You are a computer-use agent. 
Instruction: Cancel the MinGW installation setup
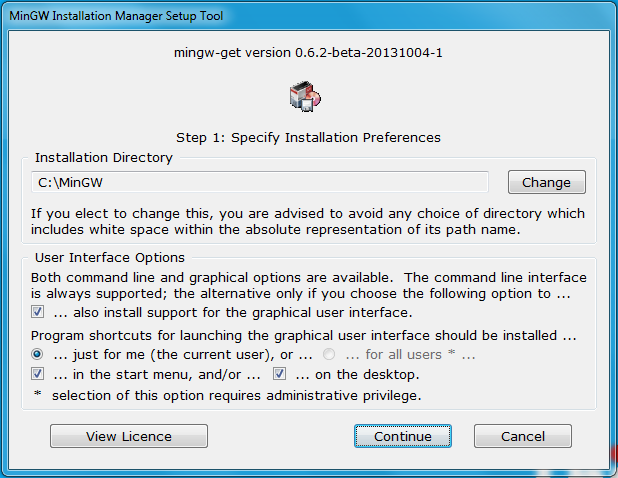[x=523, y=436]
